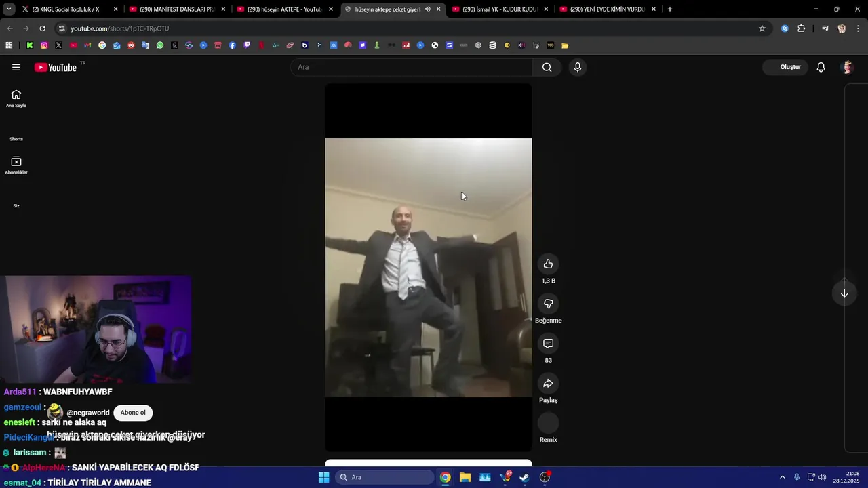Open a new Chrome tab

click(670, 9)
